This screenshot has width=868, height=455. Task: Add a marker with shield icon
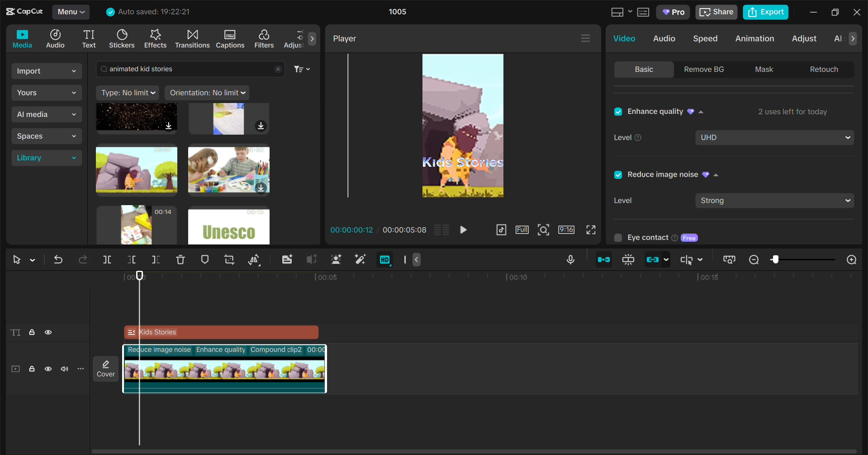click(205, 259)
